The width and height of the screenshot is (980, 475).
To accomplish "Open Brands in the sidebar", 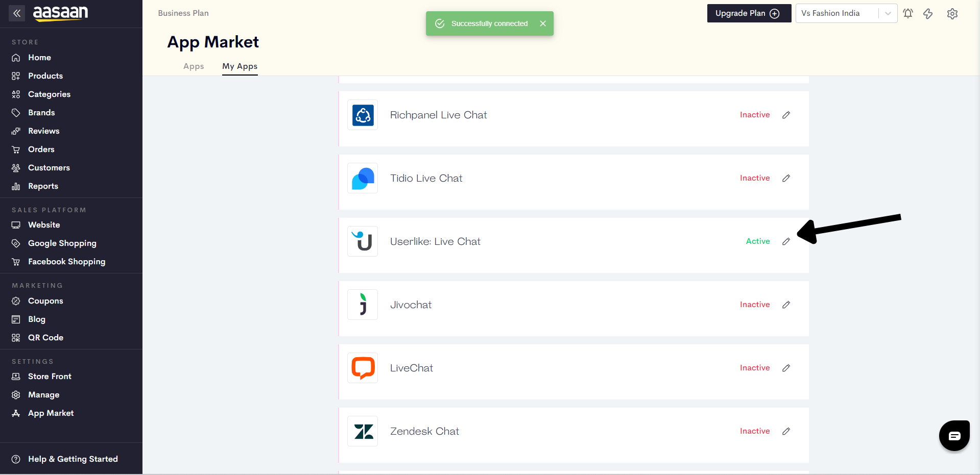I will tap(41, 113).
